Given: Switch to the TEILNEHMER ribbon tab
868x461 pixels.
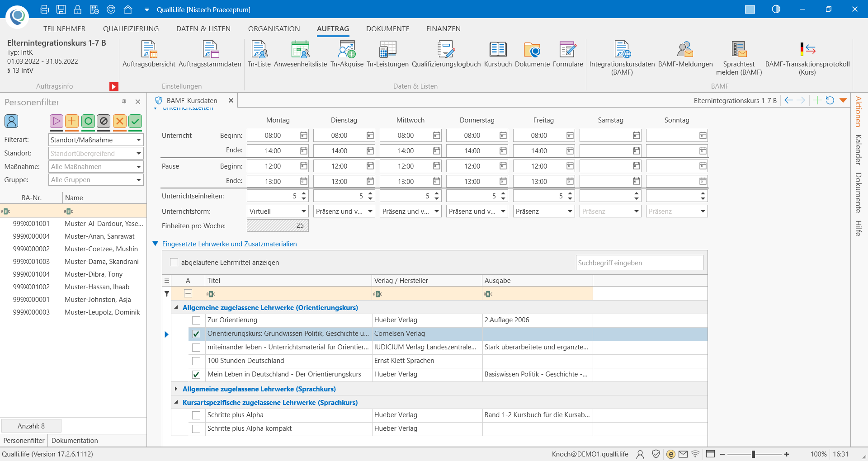Looking at the screenshot, I should pos(64,29).
